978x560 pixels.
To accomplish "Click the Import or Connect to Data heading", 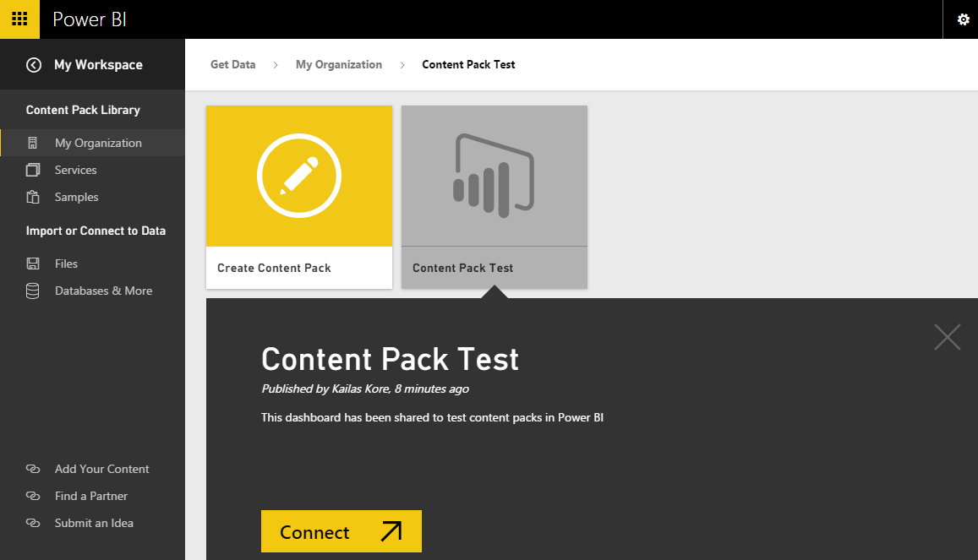I will point(96,231).
